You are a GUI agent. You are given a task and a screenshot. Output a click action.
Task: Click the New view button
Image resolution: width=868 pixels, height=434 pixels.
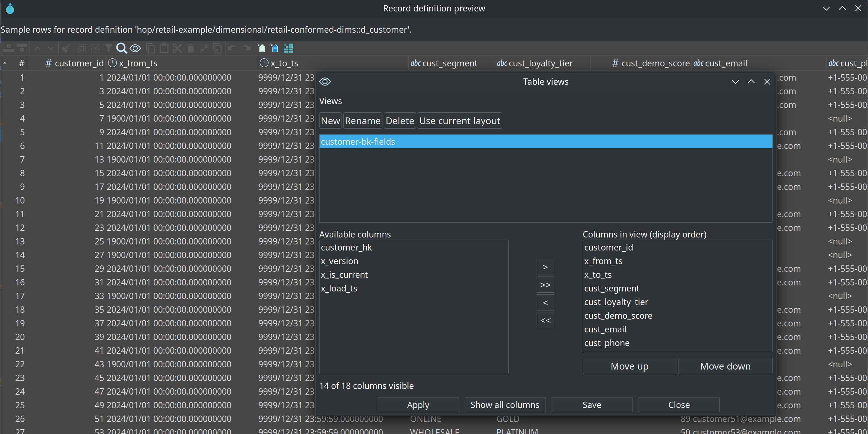[x=331, y=121]
